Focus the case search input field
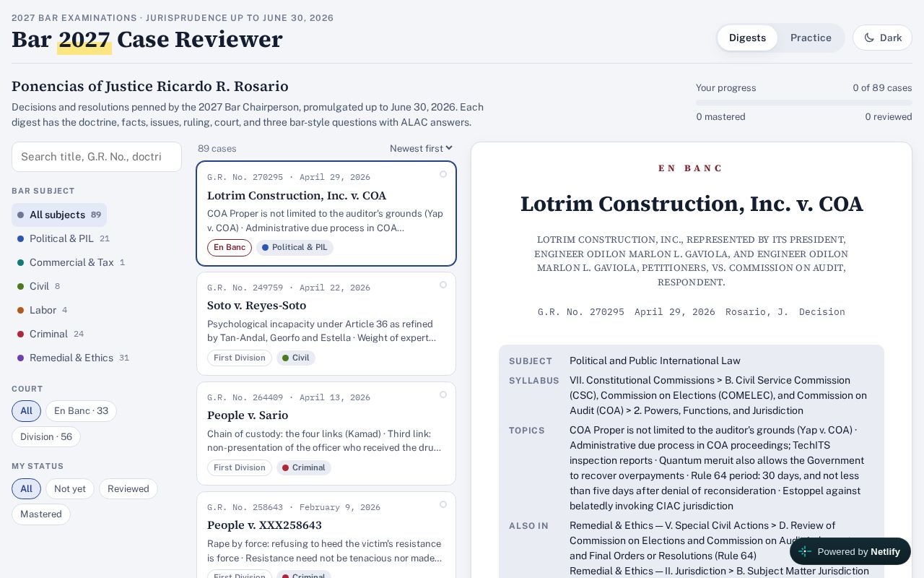Image resolution: width=924 pixels, height=578 pixels. [97, 157]
